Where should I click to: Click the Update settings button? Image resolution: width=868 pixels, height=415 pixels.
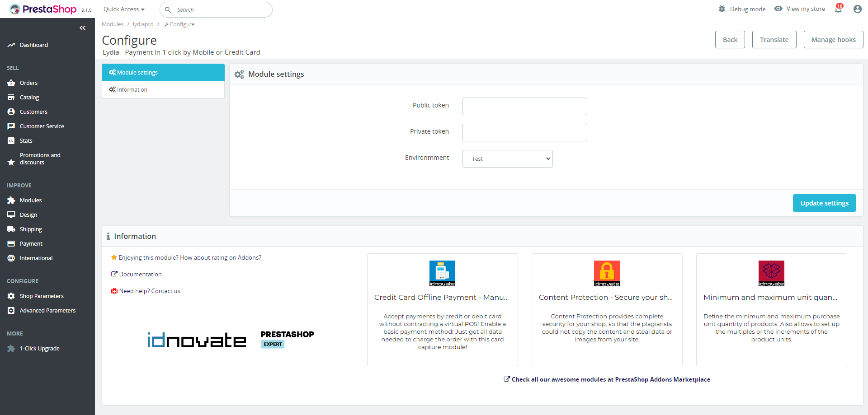click(x=825, y=203)
